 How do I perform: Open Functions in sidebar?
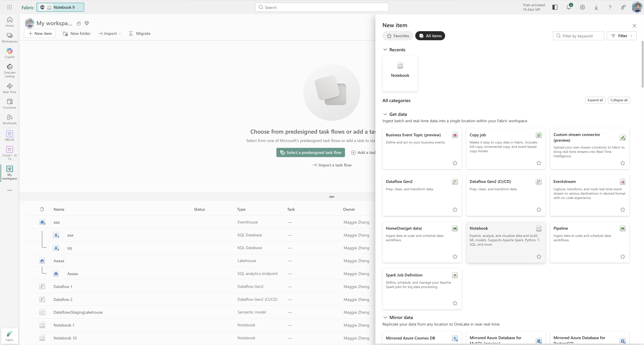[x=10, y=104]
